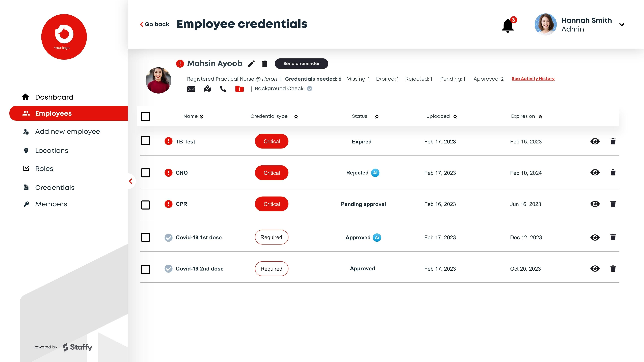Navigate to the Credentials sidebar item
Image resolution: width=644 pixels, height=362 pixels.
[x=55, y=187]
